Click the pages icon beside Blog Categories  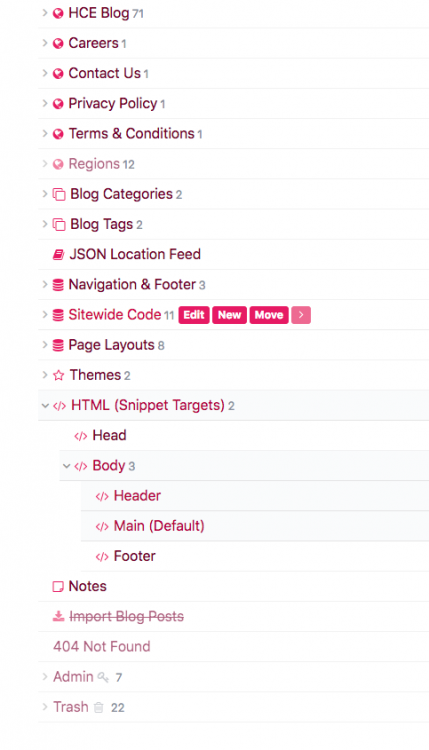58,194
